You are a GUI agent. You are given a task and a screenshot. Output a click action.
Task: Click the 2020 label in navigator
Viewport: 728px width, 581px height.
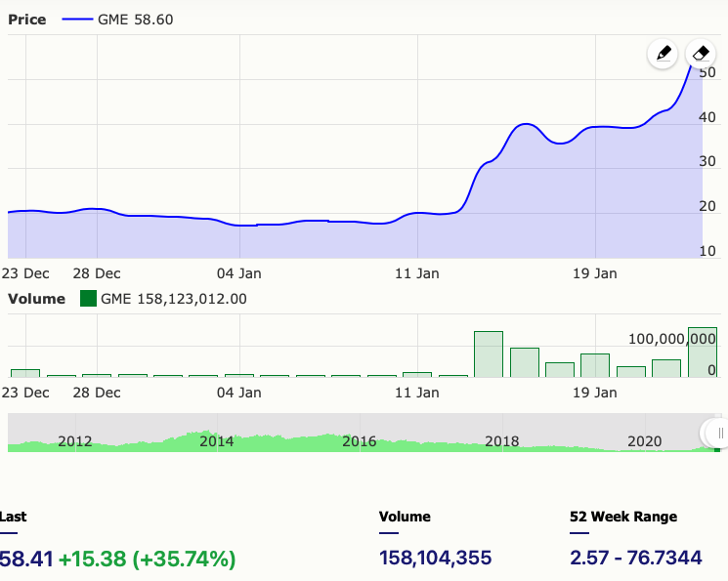tap(644, 440)
